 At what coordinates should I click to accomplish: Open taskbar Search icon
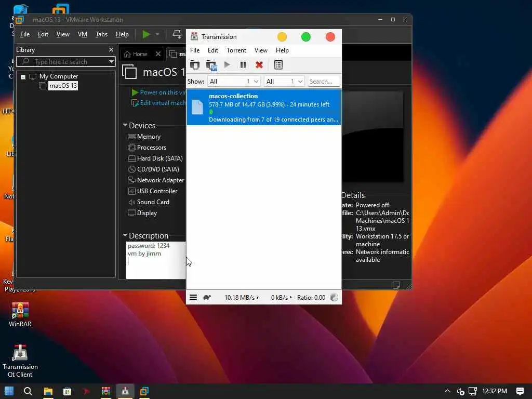28,391
